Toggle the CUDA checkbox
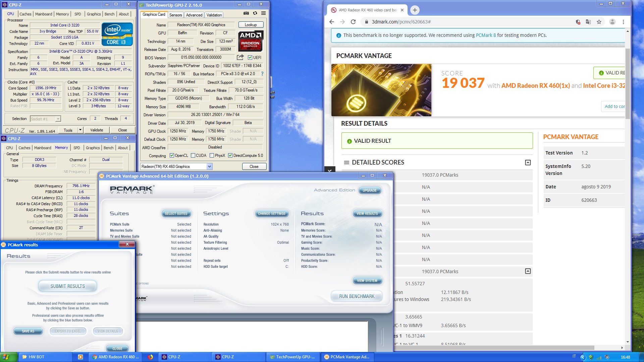 tap(193, 156)
